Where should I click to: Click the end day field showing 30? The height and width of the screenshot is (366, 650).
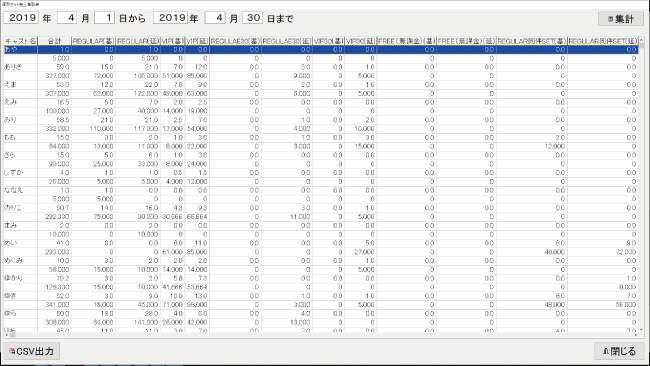(253, 18)
